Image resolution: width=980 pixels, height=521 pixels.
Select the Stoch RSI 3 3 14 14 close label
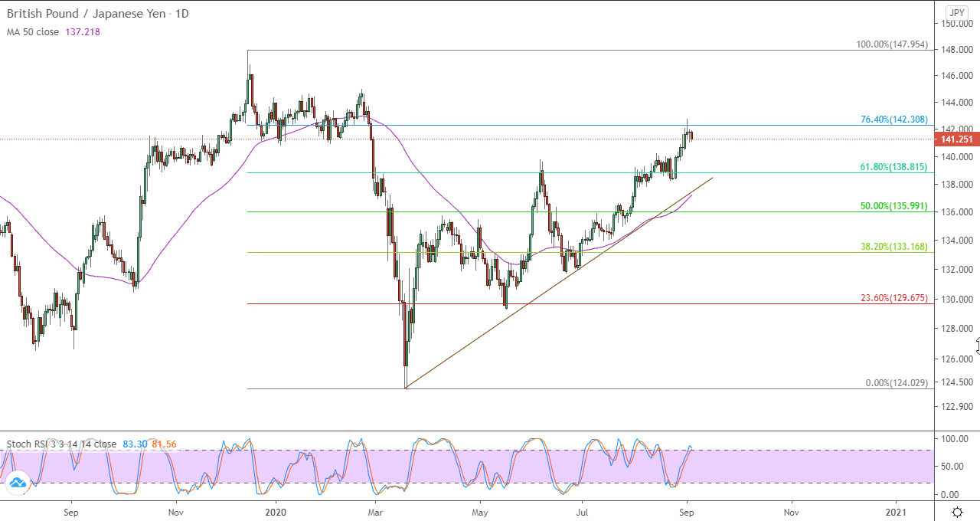coord(62,444)
